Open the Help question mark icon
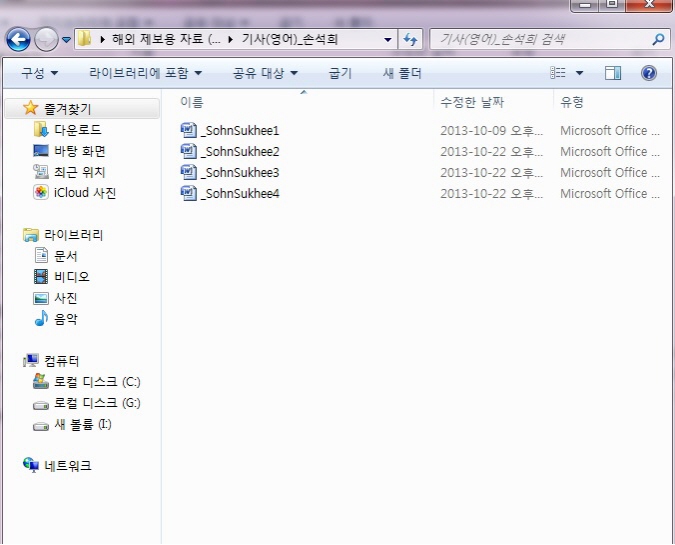Viewport: 675px width, 545px height. (648, 73)
